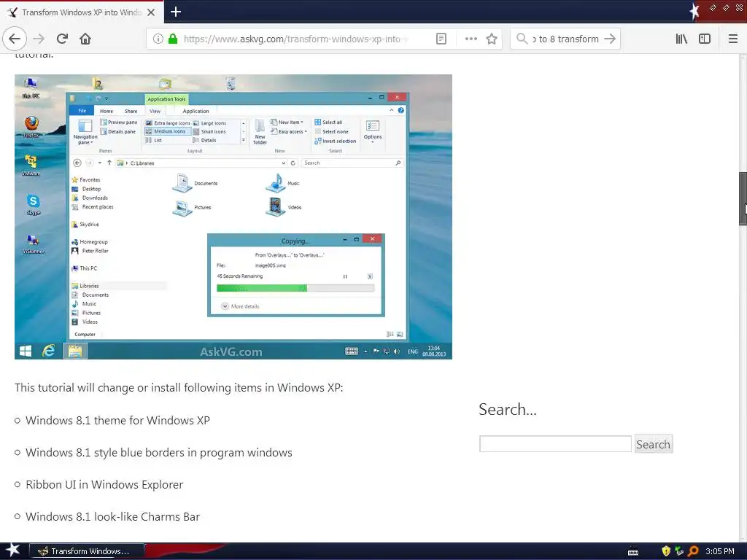The width and height of the screenshot is (747, 560).
Task: Click the page Search button
Action: 653,444
